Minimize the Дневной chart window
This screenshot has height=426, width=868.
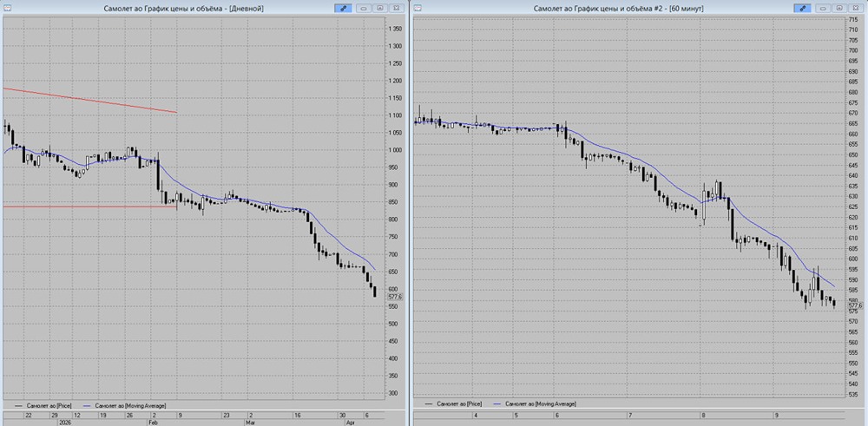[365, 9]
